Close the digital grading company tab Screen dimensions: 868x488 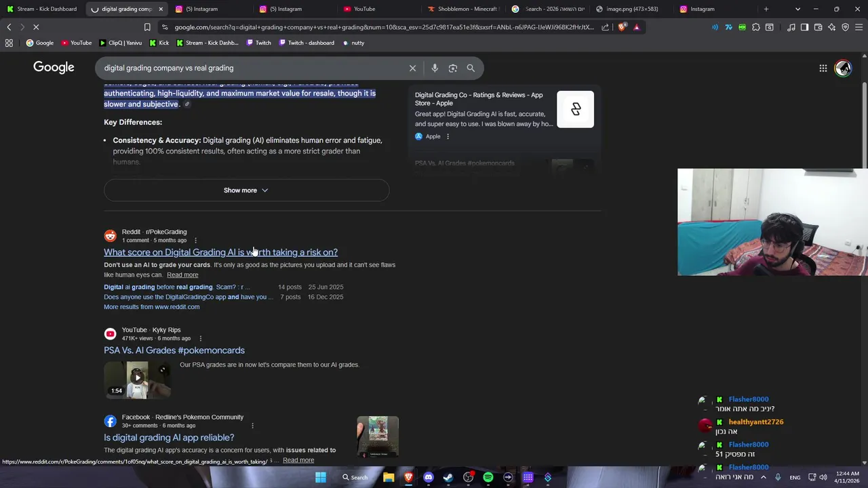(161, 9)
